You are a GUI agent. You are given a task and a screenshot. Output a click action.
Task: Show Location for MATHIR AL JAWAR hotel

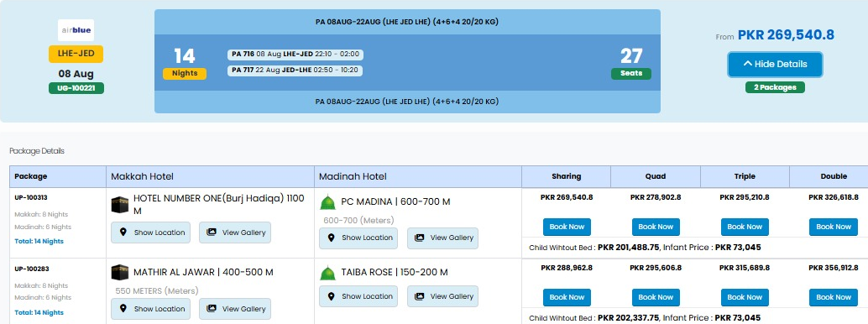151,309
